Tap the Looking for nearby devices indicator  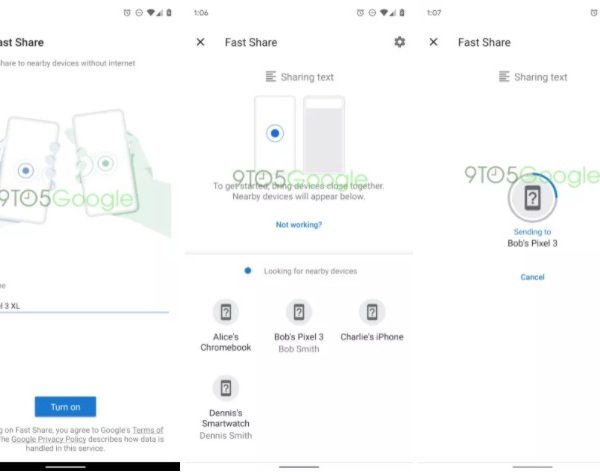[248, 271]
